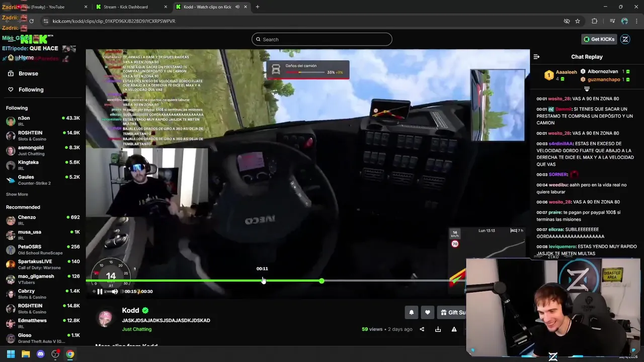Screen dimensions: 644x362
Task: Mute the Kodd tab via its speaker icon
Action: click(237, 7)
